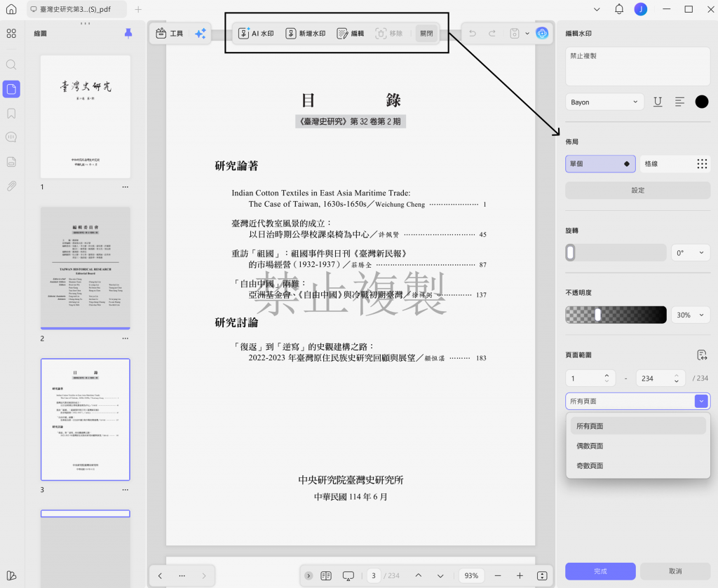718x588 pixels.
Task: Go to the home icon
Action: (x=11, y=9)
